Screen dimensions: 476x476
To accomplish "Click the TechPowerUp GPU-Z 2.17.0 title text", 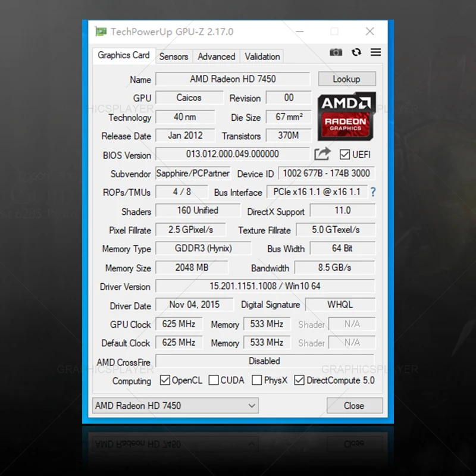I will [172, 32].
